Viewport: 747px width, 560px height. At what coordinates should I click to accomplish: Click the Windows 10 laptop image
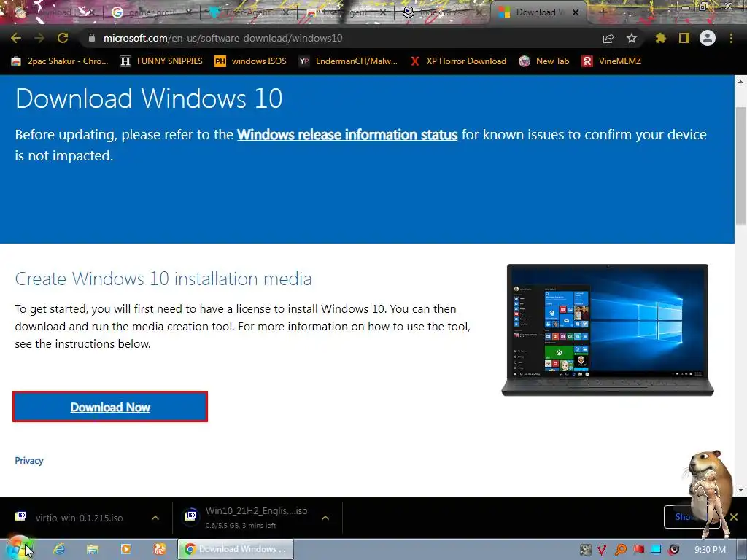coord(608,330)
